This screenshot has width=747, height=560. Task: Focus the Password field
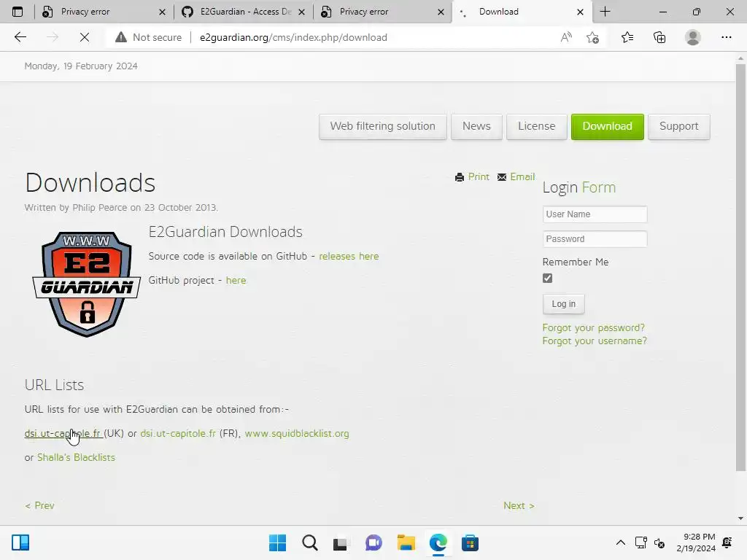point(595,239)
